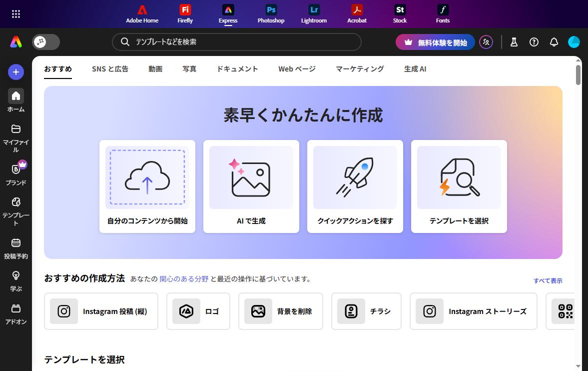Click the beaker labs icon in the header
588x371 pixels.
click(x=514, y=42)
